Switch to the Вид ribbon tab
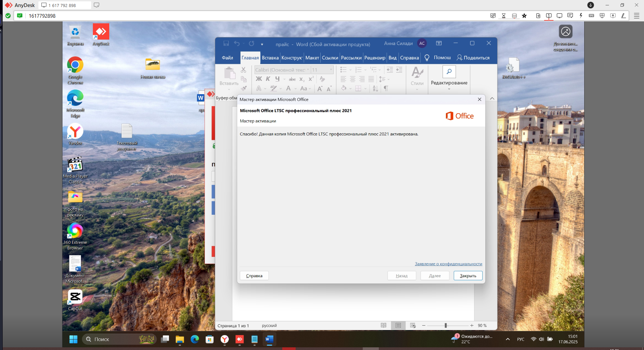This screenshot has height=350, width=644. [x=392, y=58]
